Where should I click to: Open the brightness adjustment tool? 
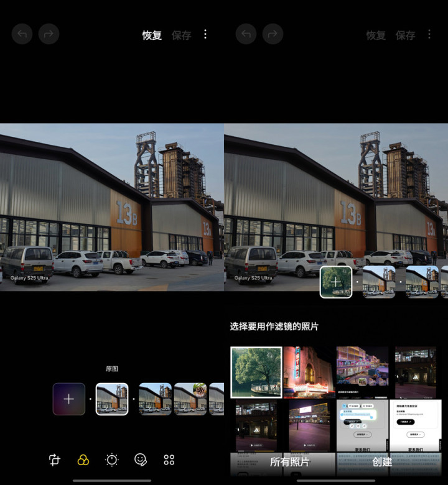(x=112, y=460)
